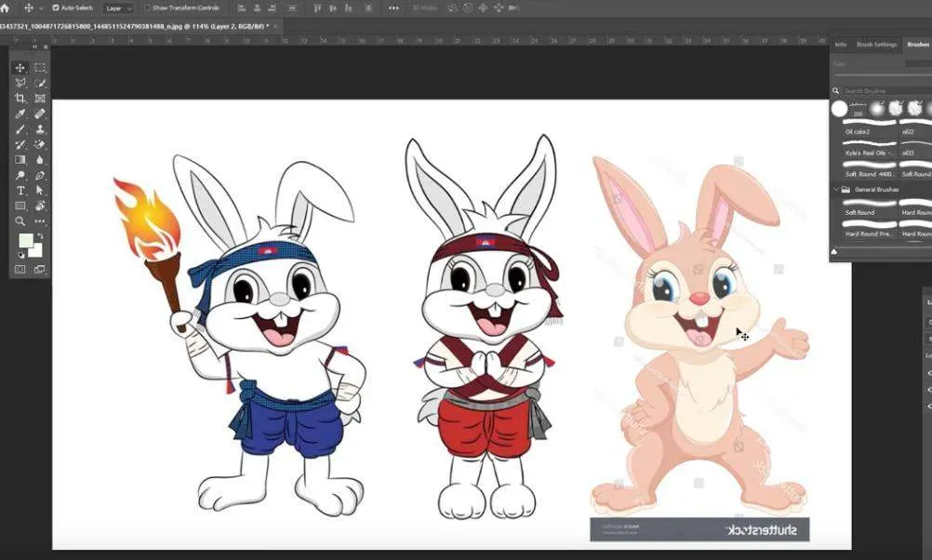Choose the Kyle's Real Oils brush
The width and height of the screenshot is (932, 560).
pyautogui.click(x=871, y=149)
